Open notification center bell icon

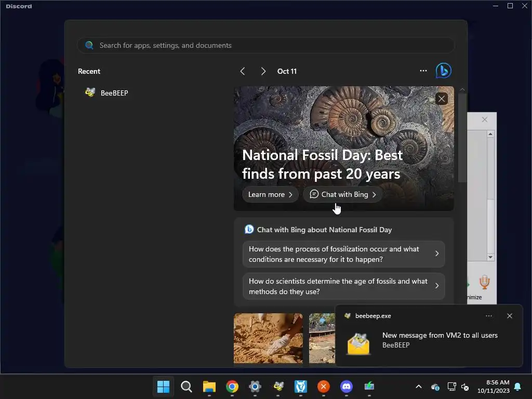[x=518, y=387]
